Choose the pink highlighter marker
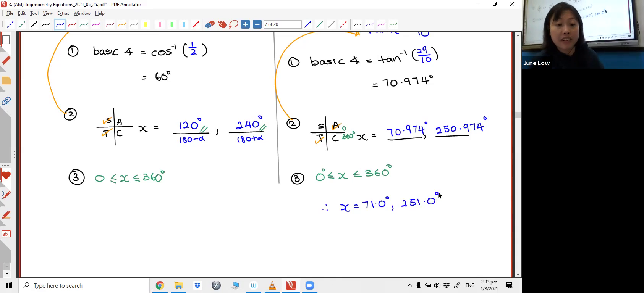Viewport: 644px width, 293px height. point(160,24)
